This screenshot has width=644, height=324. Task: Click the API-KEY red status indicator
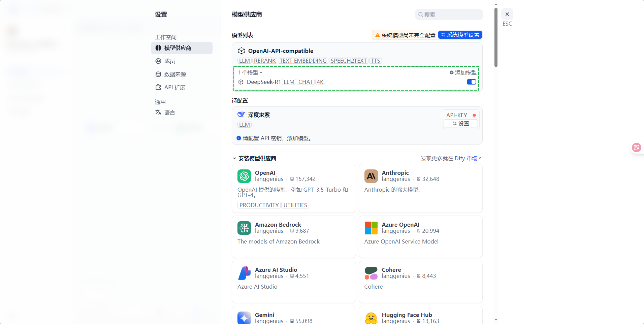point(474,115)
